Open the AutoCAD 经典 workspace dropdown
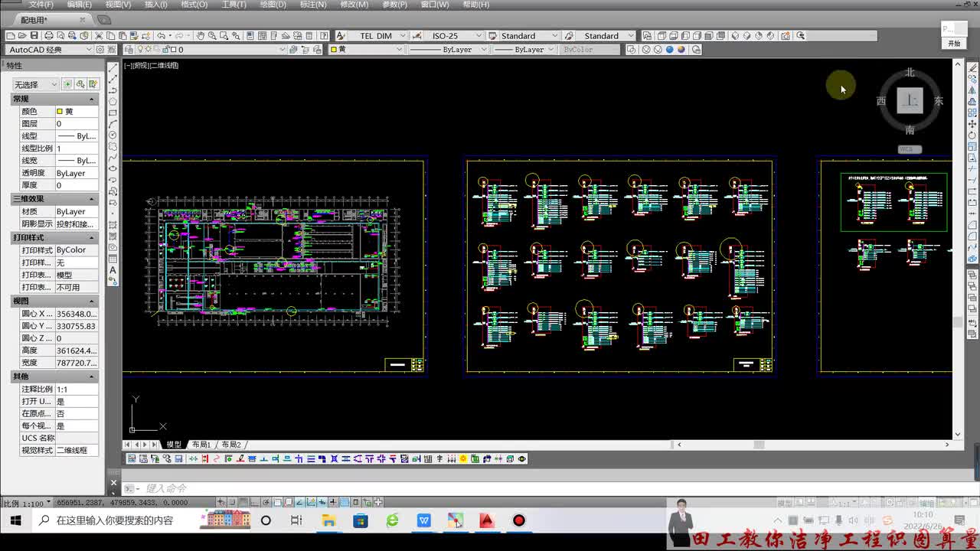 coord(50,49)
